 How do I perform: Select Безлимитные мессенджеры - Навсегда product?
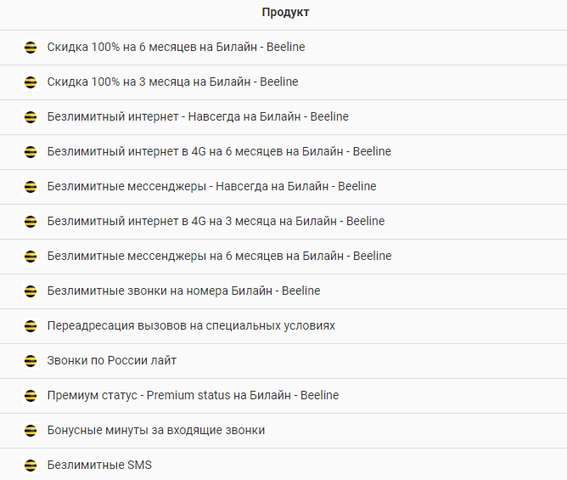pos(212,186)
